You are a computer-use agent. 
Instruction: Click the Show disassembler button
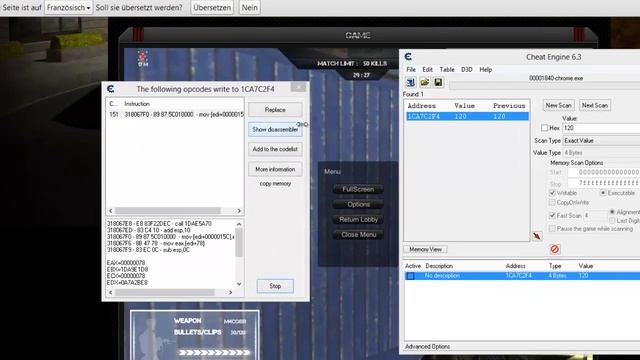[275, 129]
